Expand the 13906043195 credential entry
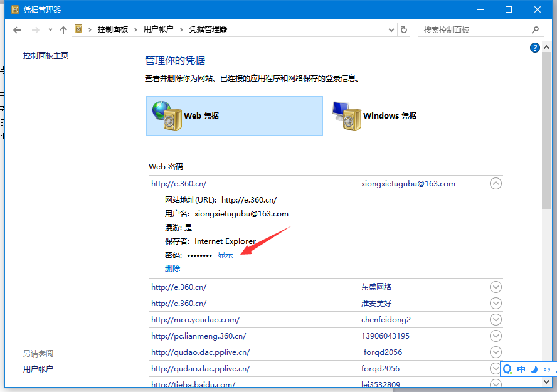This screenshot has height=392, width=557. tap(496, 336)
